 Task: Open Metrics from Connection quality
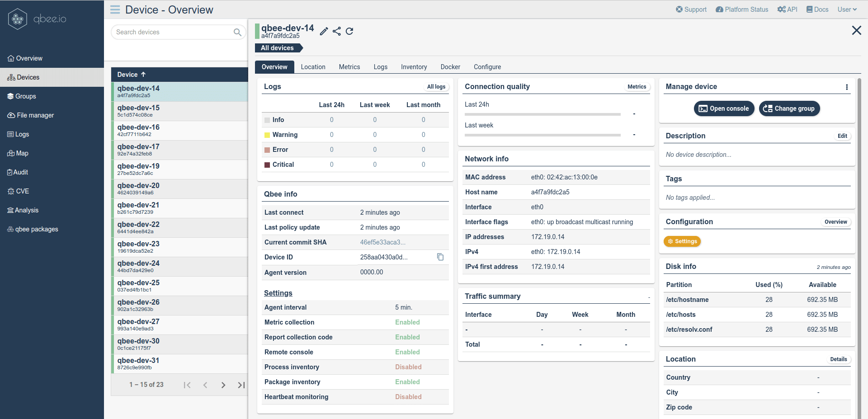pyautogui.click(x=637, y=87)
